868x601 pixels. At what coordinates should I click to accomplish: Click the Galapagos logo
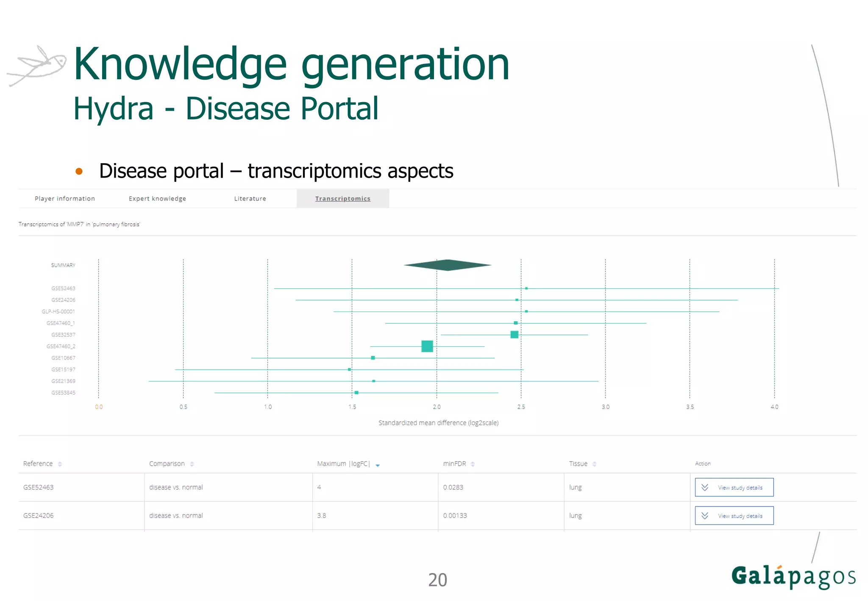pyautogui.click(x=793, y=577)
